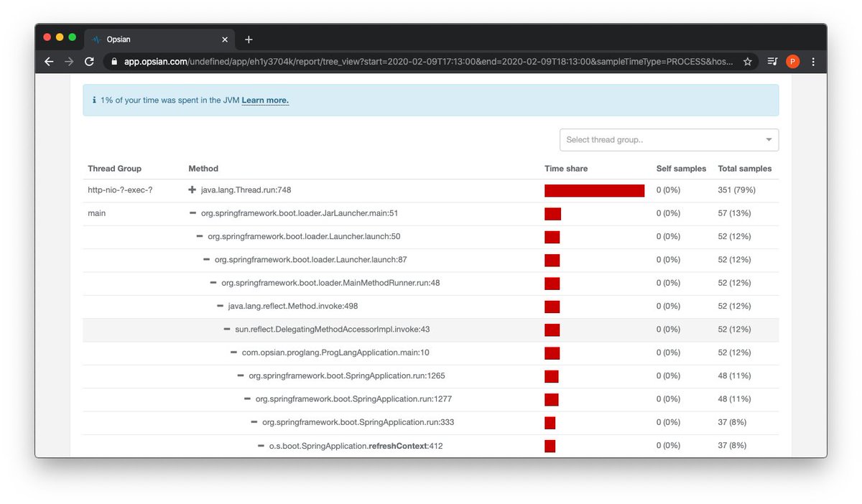Click Self samples column header
The height and width of the screenshot is (504, 862).
(681, 169)
